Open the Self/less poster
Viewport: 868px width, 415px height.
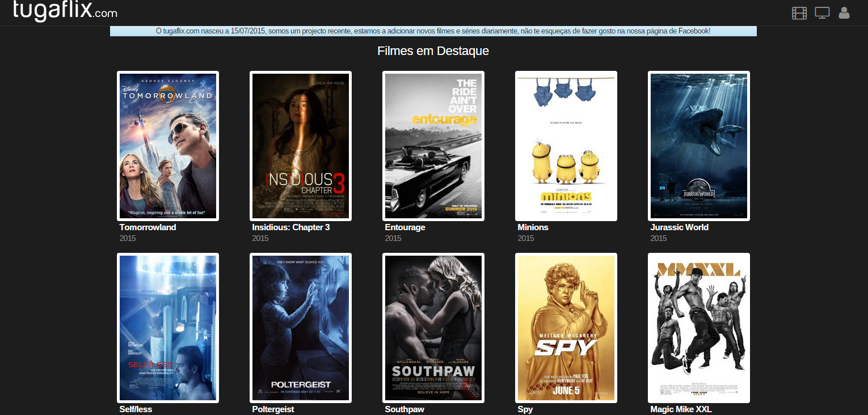(x=168, y=328)
